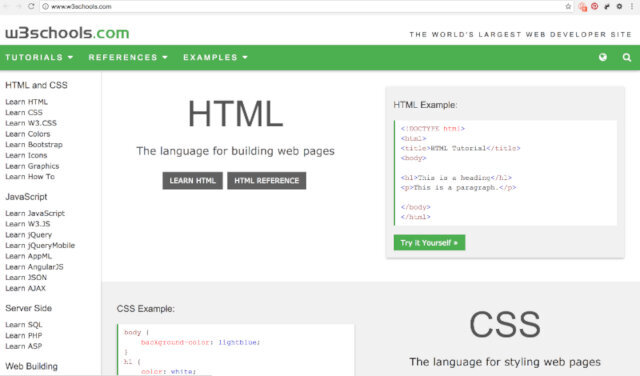The width and height of the screenshot is (640, 376).
Task: Open the Learn AngularJS sidebar link
Action: (34, 267)
